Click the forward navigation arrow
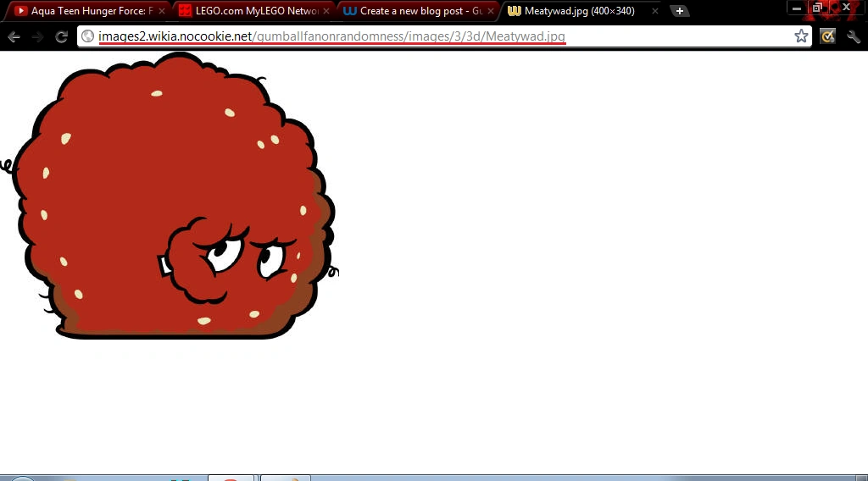Viewport: 868px width, 481px height. point(37,37)
